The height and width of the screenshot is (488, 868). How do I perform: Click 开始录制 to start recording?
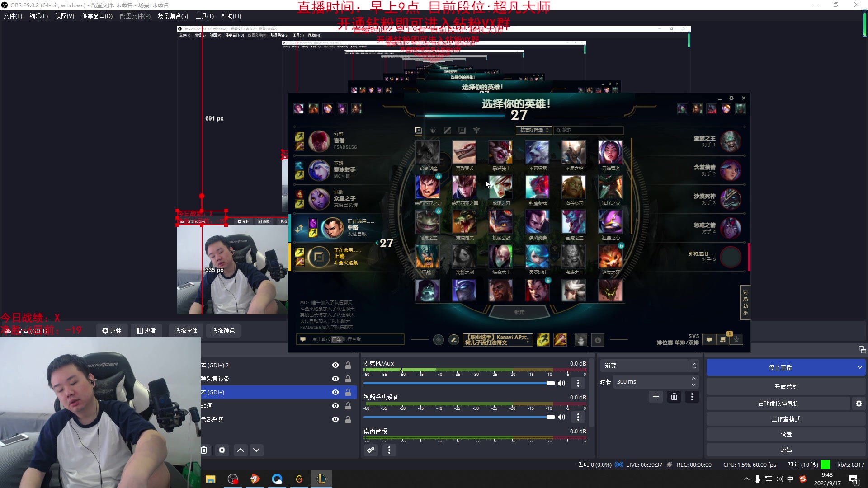(786, 386)
